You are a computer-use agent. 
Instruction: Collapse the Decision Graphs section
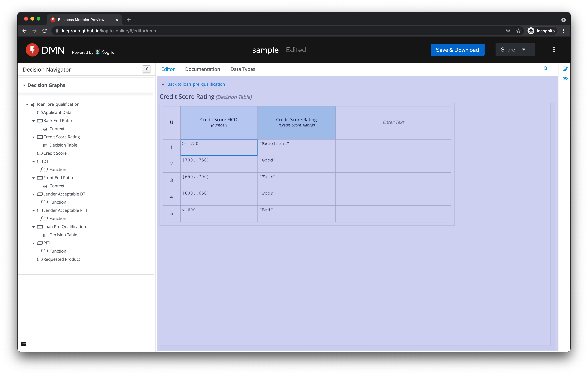click(24, 85)
